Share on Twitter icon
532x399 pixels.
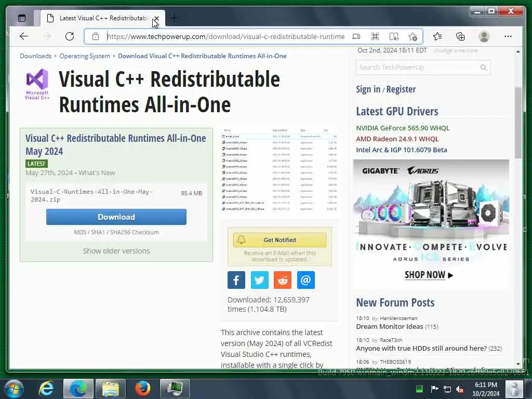(x=260, y=280)
